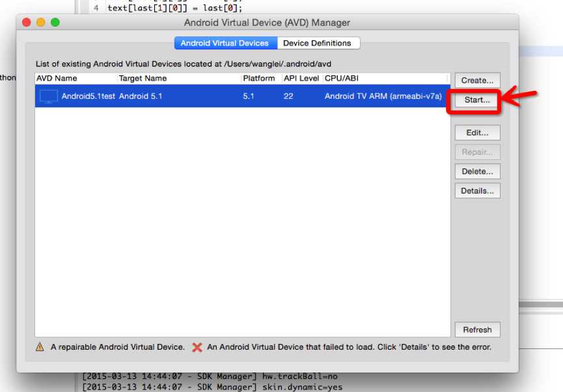Click the 5.1 platform cell

coord(248,96)
